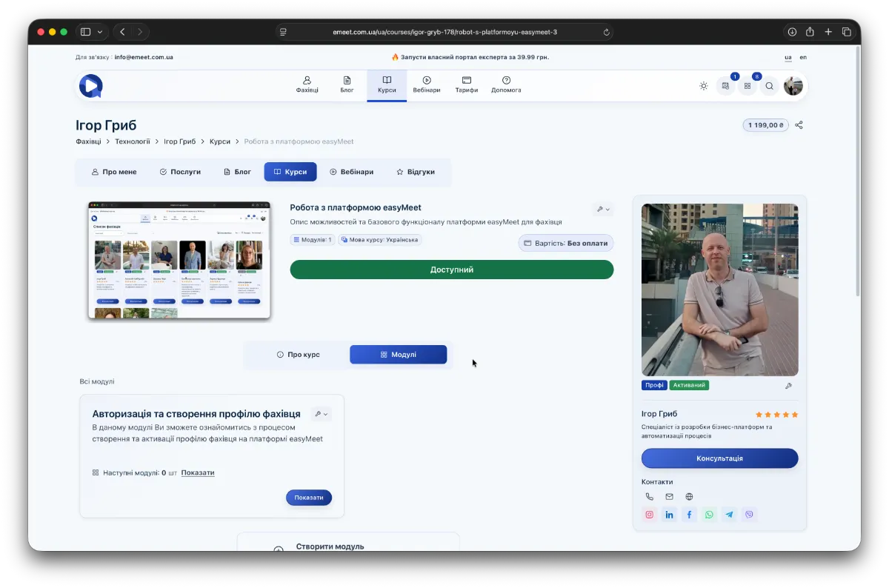Open the Telegram contact icon
The height and width of the screenshot is (588, 889).
729,515
